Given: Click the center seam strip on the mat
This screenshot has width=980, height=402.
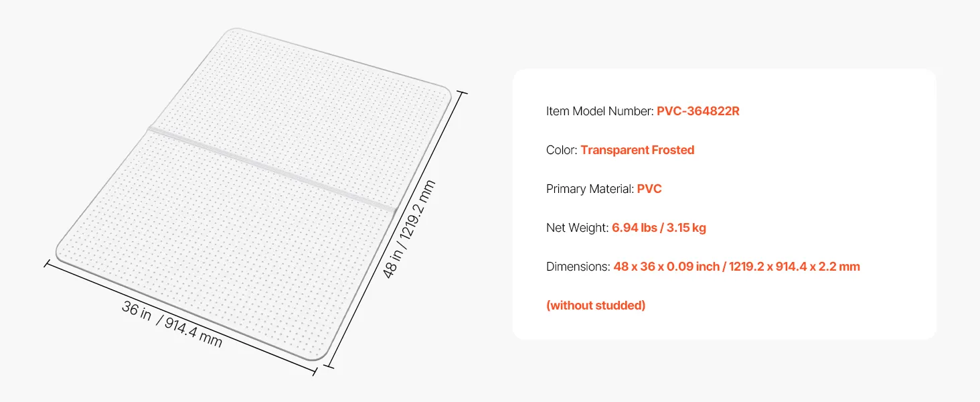Looking at the screenshot, I should pos(268,167).
